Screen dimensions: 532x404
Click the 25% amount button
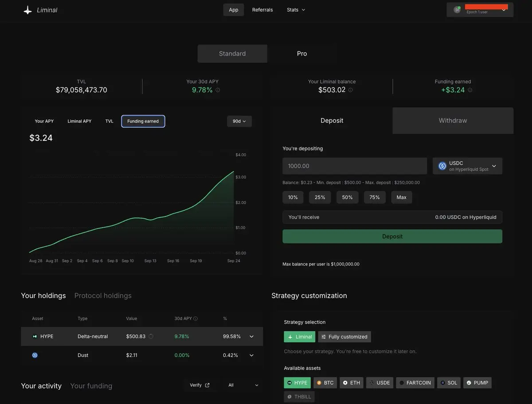[x=320, y=197]
